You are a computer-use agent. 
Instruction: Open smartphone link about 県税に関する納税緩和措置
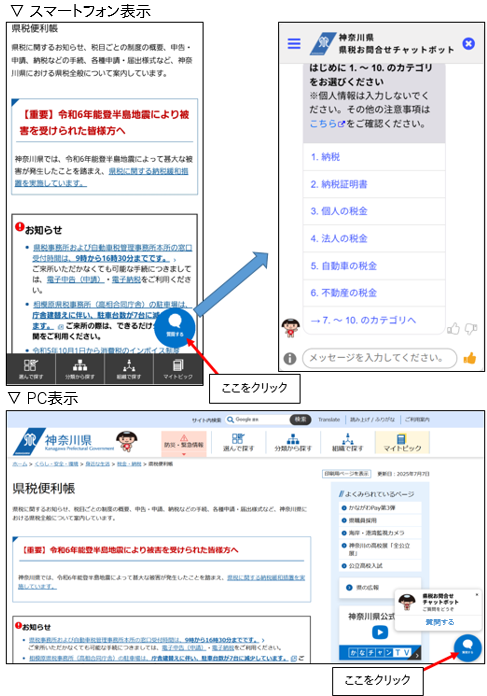102,177
